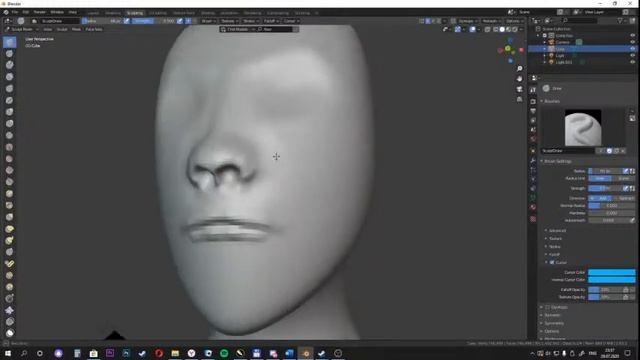Select the Blob brush tool
Viewport: 640px width, 360px height.
tap(10, 123)
